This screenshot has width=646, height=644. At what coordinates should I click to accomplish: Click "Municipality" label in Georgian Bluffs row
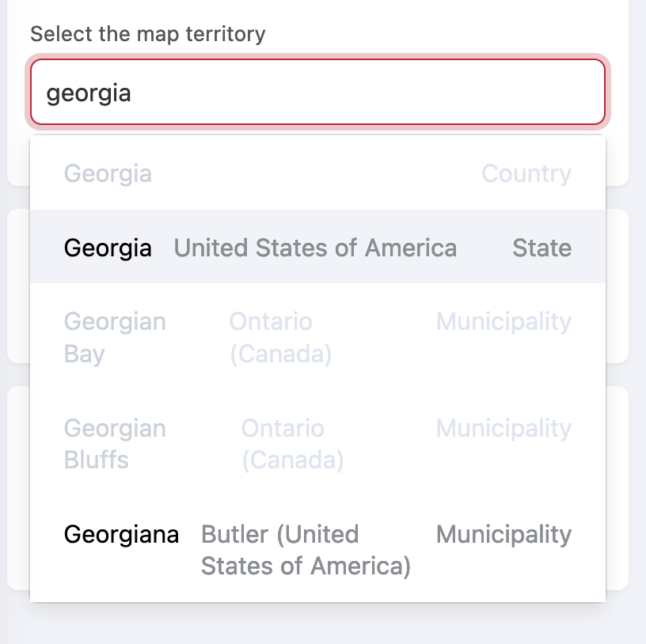(x=503, y=428)
